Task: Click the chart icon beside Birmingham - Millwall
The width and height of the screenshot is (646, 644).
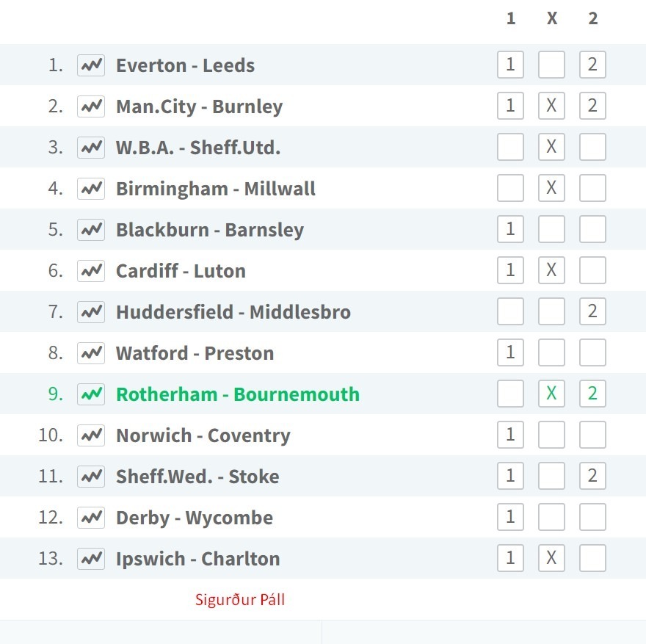Action: [x=91, y=189]
